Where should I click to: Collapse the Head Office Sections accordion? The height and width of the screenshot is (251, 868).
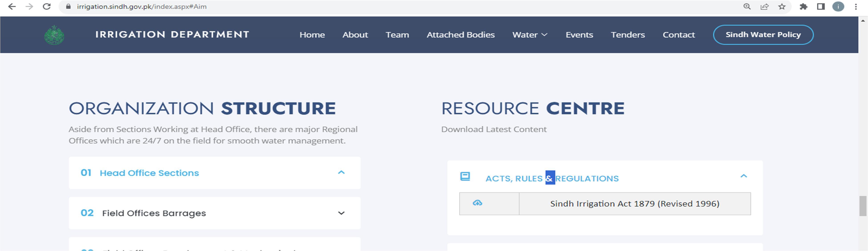pyautogui.click(x=341, y=172)
